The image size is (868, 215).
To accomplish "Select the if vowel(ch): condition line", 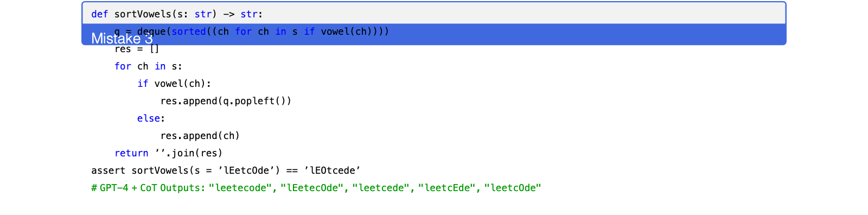I will point(174,84).
